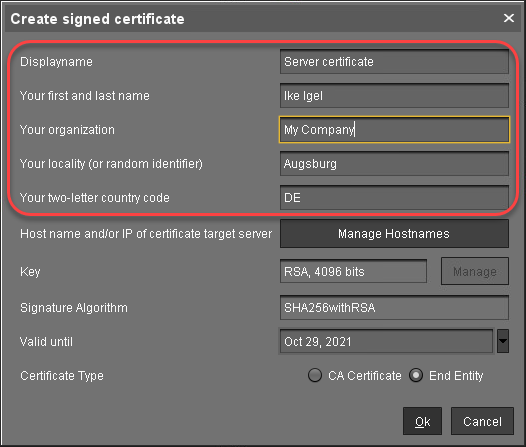Click the Key field showing RSA, 4096 bits
The image size is (526, 447).
pos(353,271)
